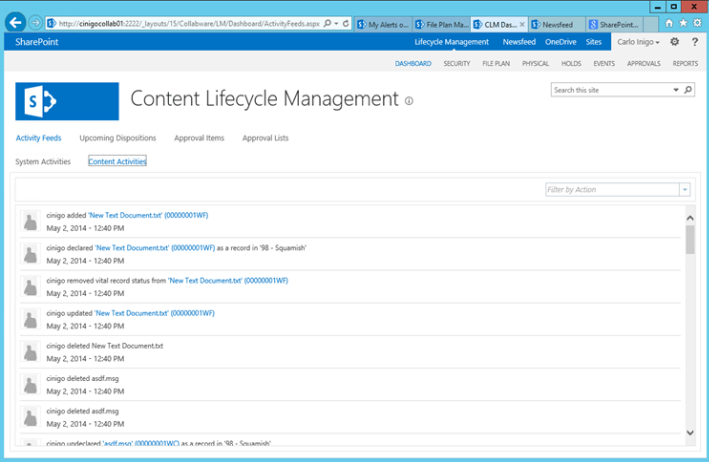
Task: Switch to the File Plan Ma... browser tab
Action: point(442,24)
